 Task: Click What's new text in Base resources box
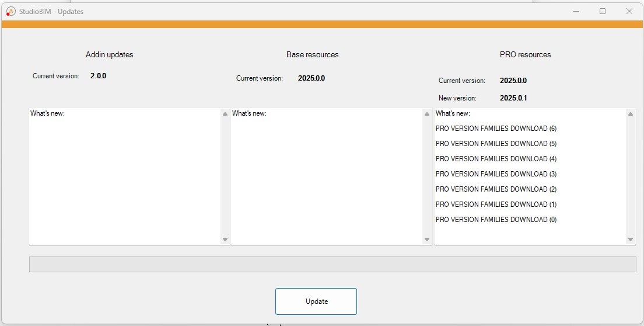pos(249,113)
